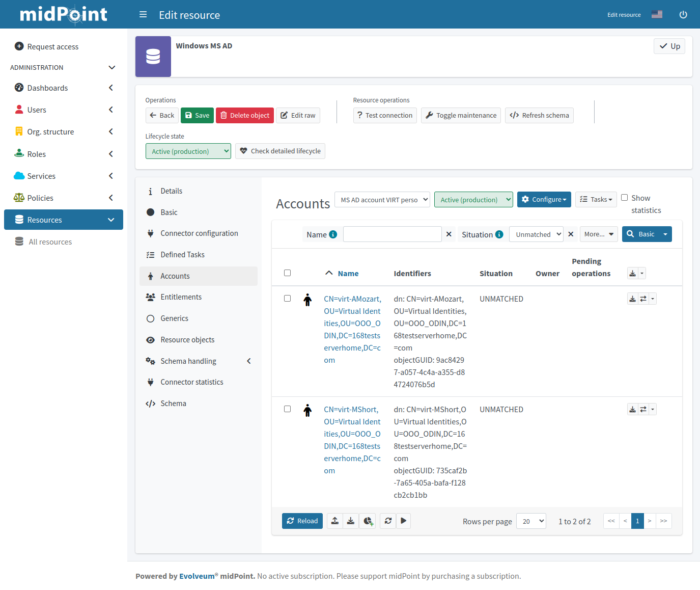Click info icon next to Situation filter

[499, 234]
